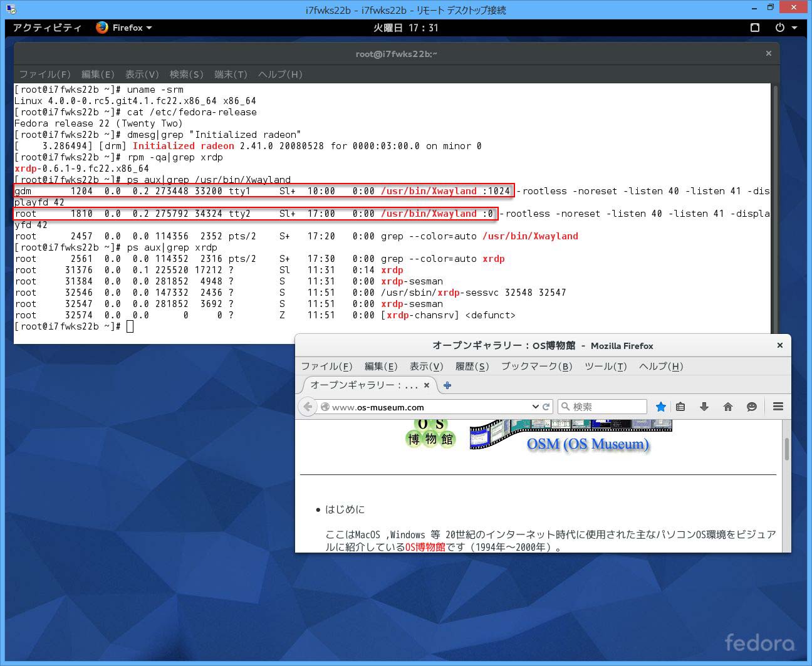Open terminal 表示(V) menu
The height and width of the screenshot is (666, 812).
click(142, 74)
